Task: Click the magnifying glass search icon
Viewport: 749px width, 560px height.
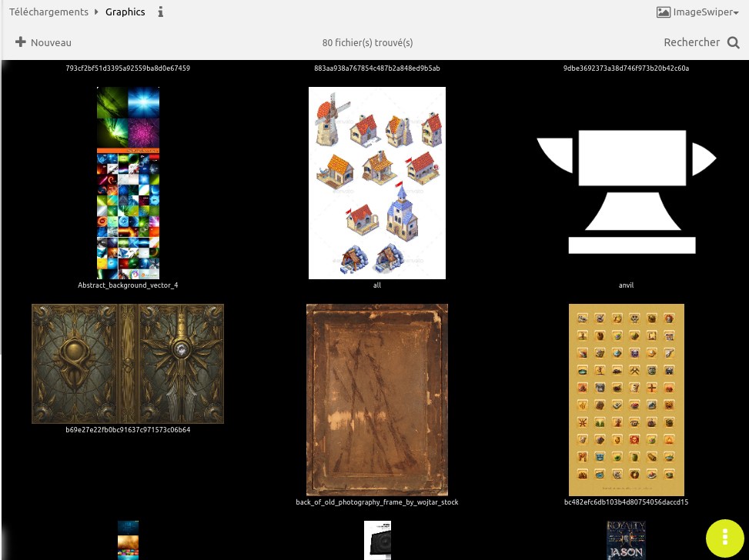Action: pyautogui.click(x=733, y=43)
